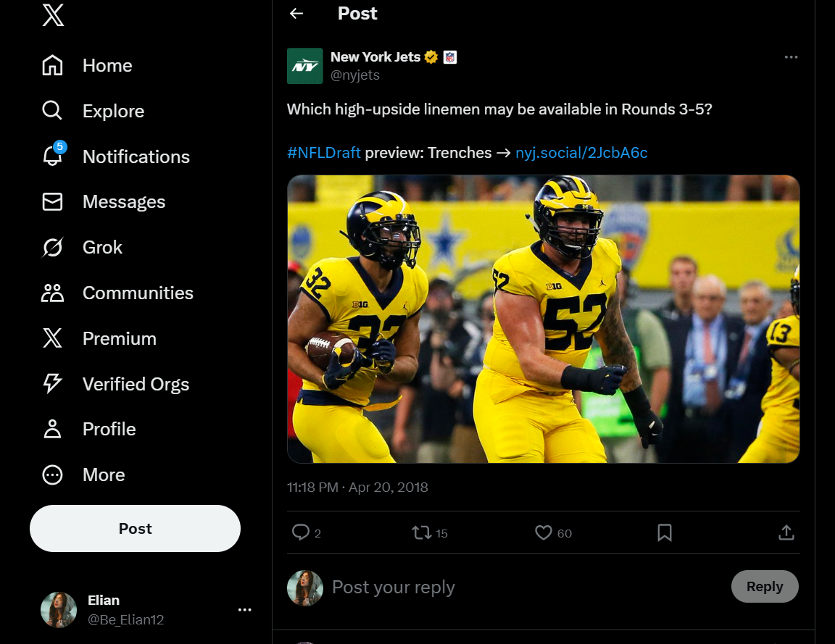Open the nyj.social/2JcbA6c link
This screenshot has height=644, width=835.
pyautogui.click(x=581, y=153)
